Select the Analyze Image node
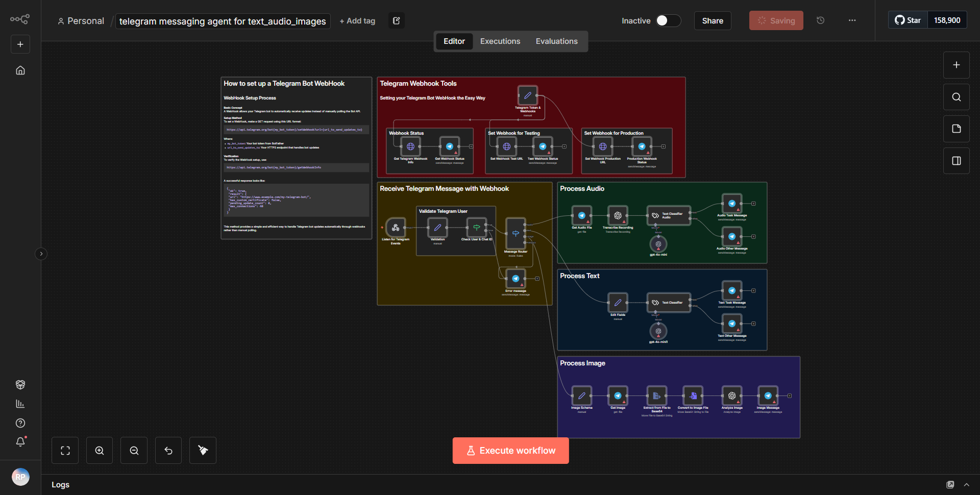This screenshot has width=980, height=495. tap(732, 395)
